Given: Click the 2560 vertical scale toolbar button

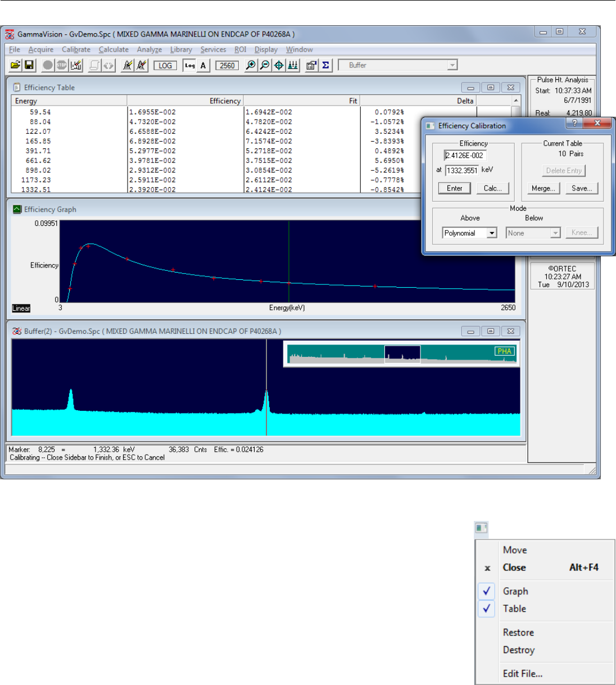Looking at the screenshot, I should click(x=227, y=66).
